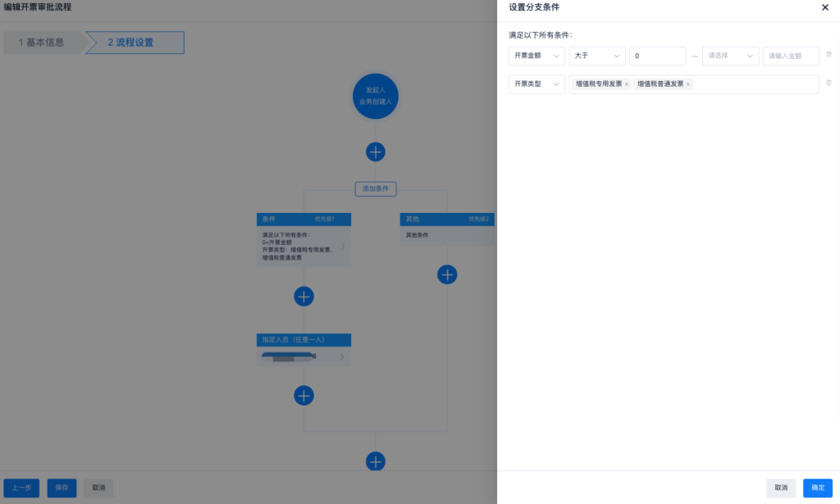This screenshot has width=840, height=504.
Task: Click the 确定 button
Action: tap(817, 488)
